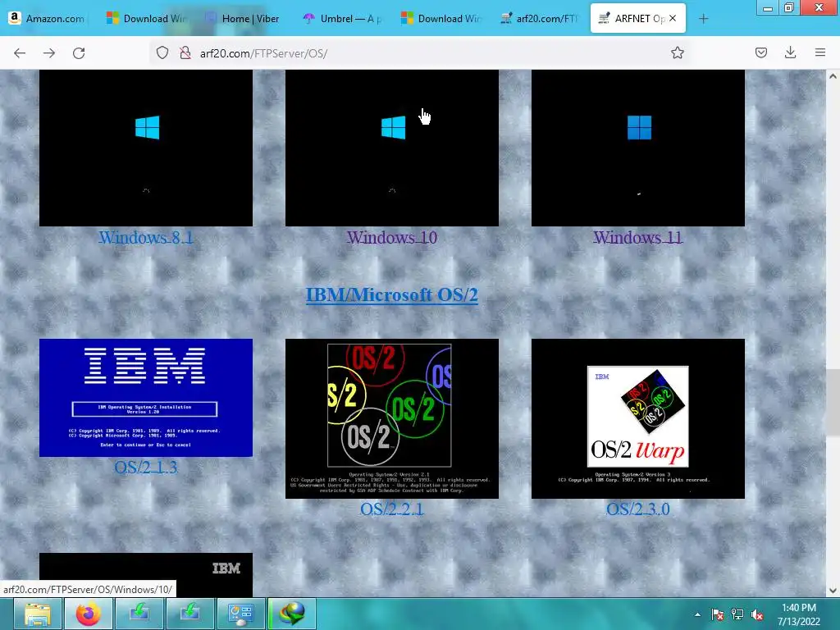Open the globe download manager taskbar icon
840x630 pixels.
292,614
